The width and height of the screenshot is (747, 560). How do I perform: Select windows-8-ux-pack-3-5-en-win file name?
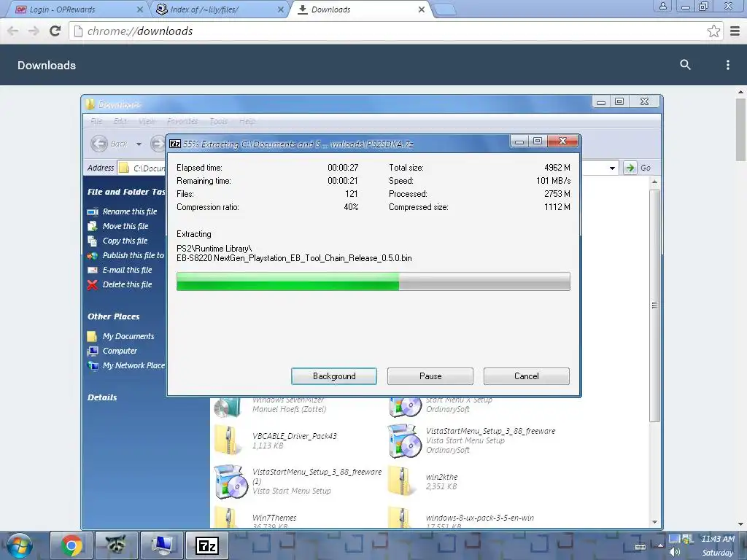click(x=480, y=518)
